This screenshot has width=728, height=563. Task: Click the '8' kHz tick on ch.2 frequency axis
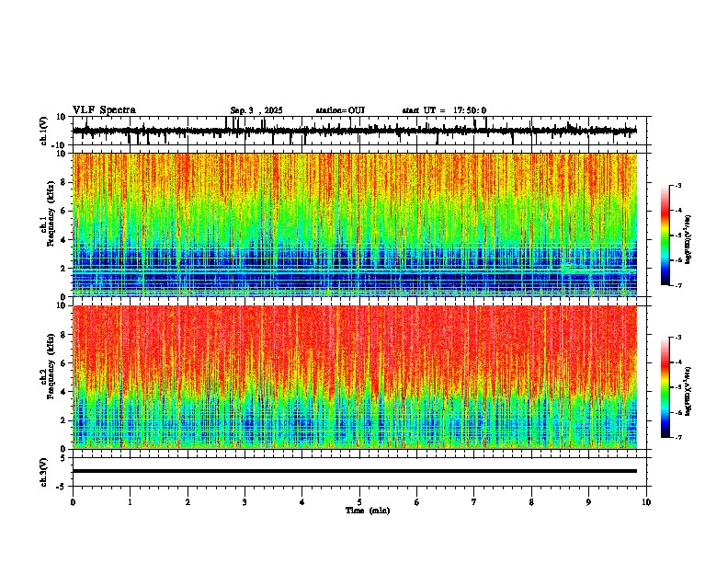point(64,335)
